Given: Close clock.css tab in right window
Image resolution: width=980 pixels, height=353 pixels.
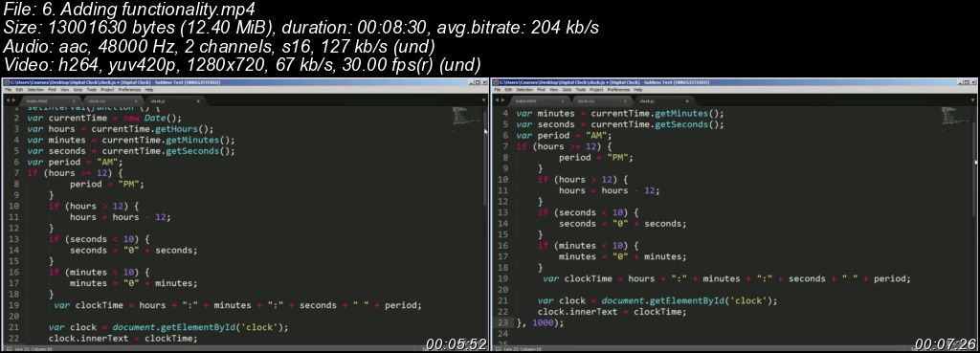Looking at the screenshot, I should coord(626,101).
